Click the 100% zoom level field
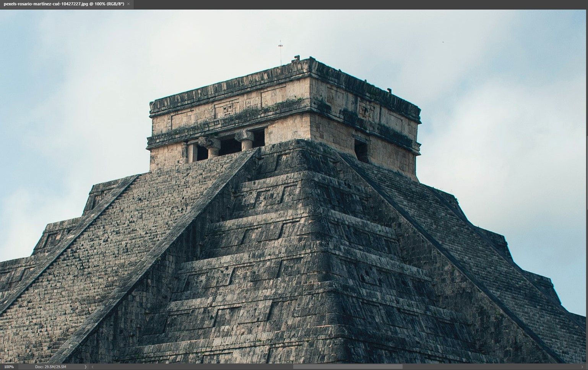 pos(9,367)
